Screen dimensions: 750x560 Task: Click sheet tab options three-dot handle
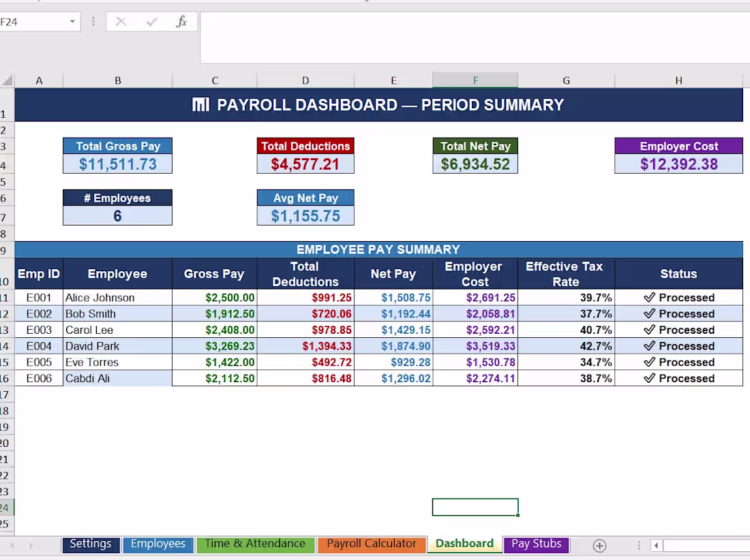639,545
